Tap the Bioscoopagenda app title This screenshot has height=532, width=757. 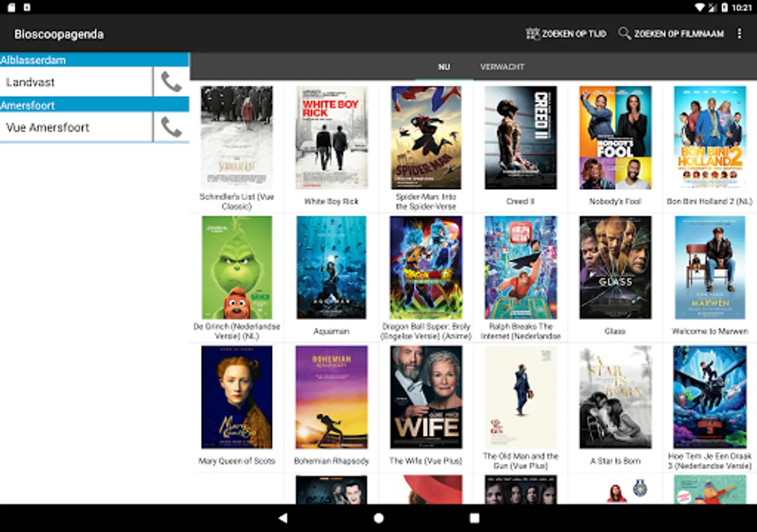click(x=59, y=34)
